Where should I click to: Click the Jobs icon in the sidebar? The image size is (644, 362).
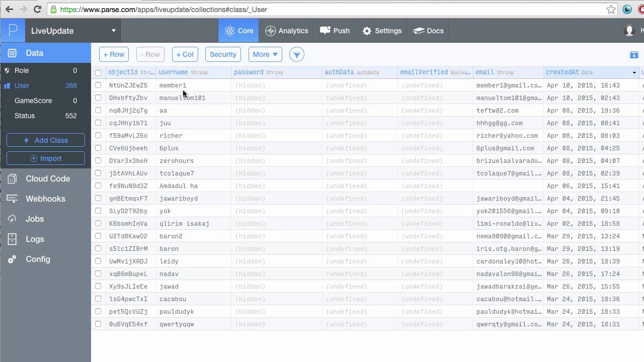[12, 219]
